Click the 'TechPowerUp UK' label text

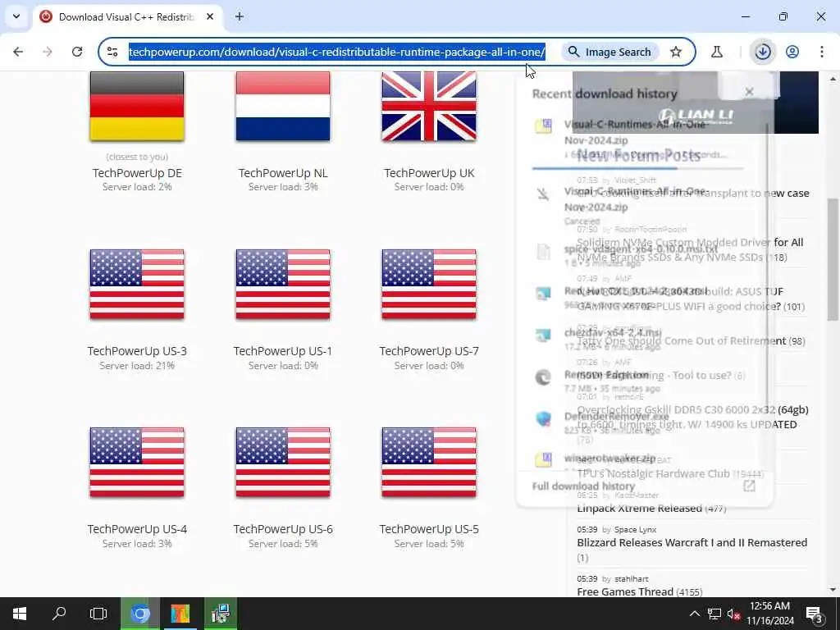click(429, 173)
